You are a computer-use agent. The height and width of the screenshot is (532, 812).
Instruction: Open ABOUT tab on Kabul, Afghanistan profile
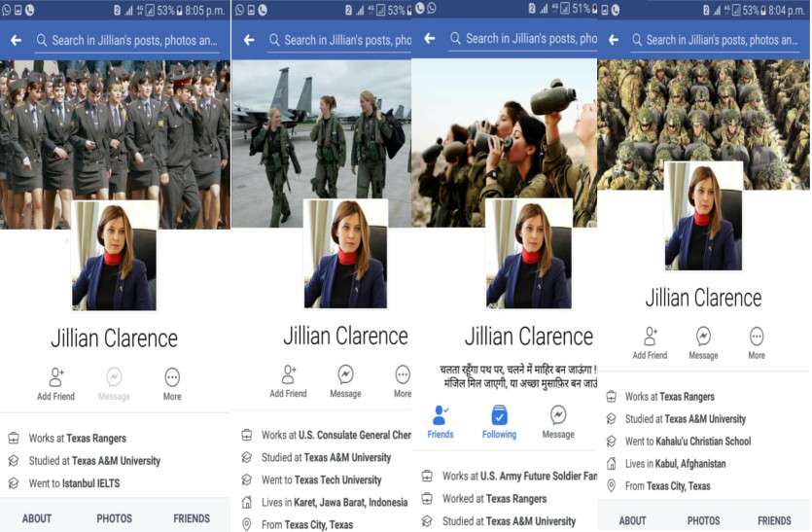point(633,520)
